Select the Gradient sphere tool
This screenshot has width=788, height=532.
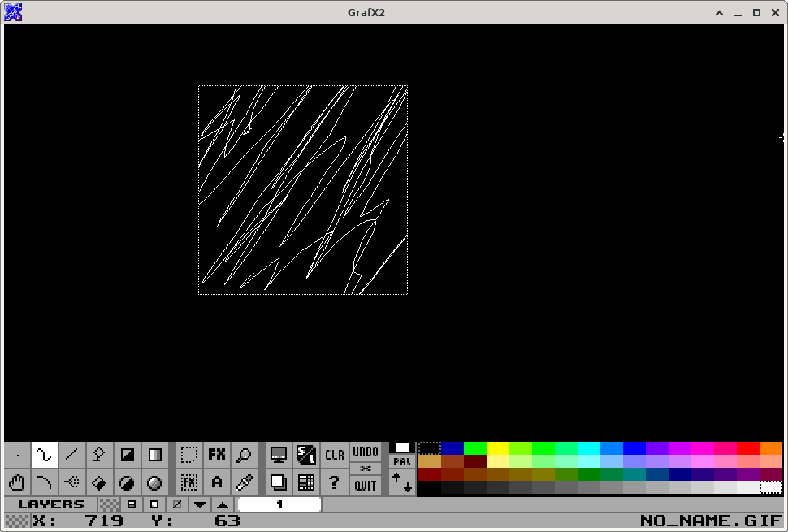tap(154, 482)
